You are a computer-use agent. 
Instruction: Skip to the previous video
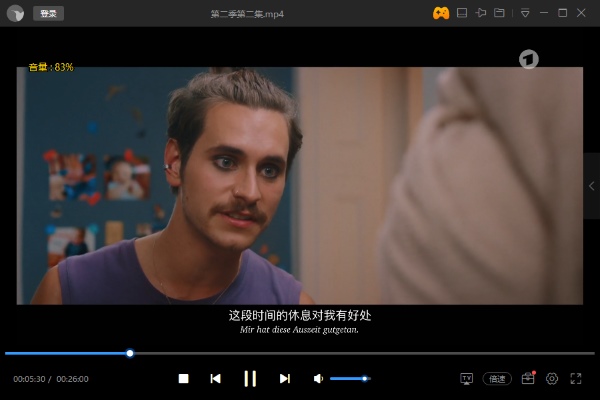(215, 379)
